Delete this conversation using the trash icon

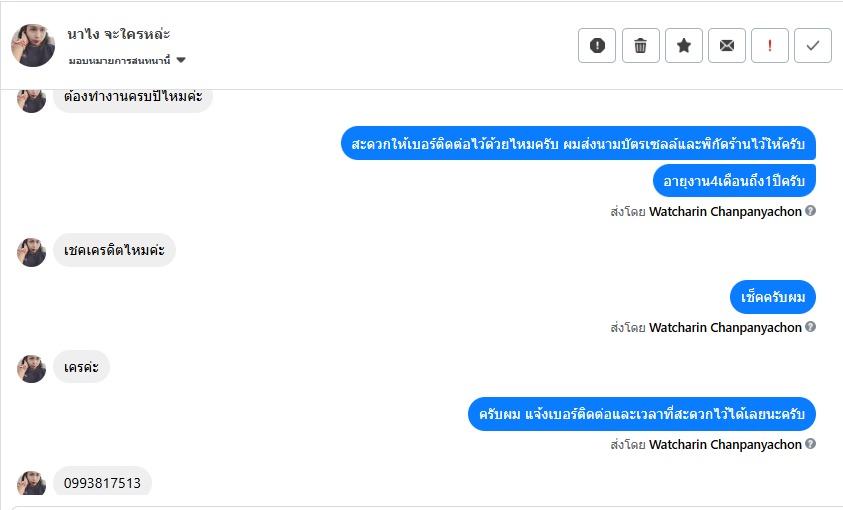[641, 46]
